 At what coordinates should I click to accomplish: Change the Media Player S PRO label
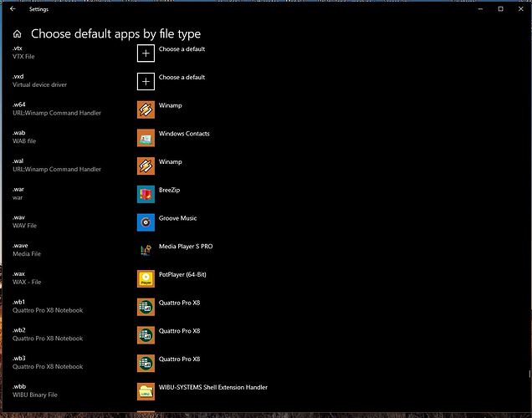186,247
